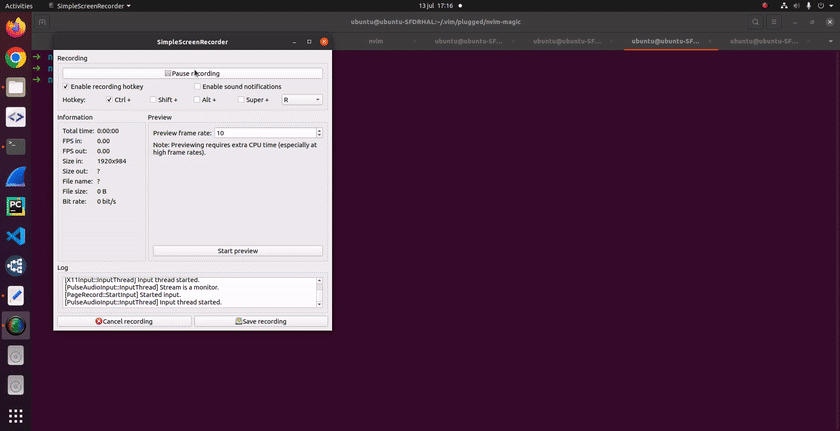Click the Size in value 1920x984
Viewport: 840px width, 431px height.
tap(111, 161)
